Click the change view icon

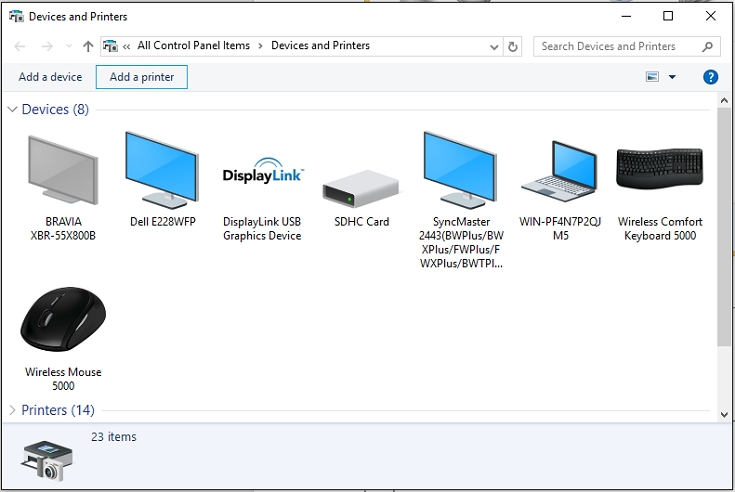652,77
